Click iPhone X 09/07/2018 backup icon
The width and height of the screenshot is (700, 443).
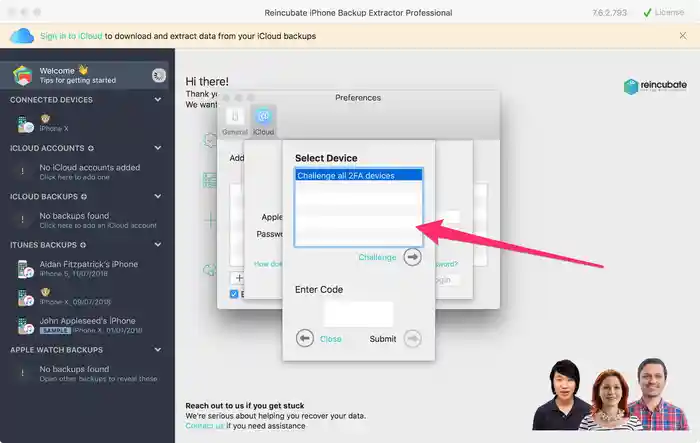pos(25,298)
